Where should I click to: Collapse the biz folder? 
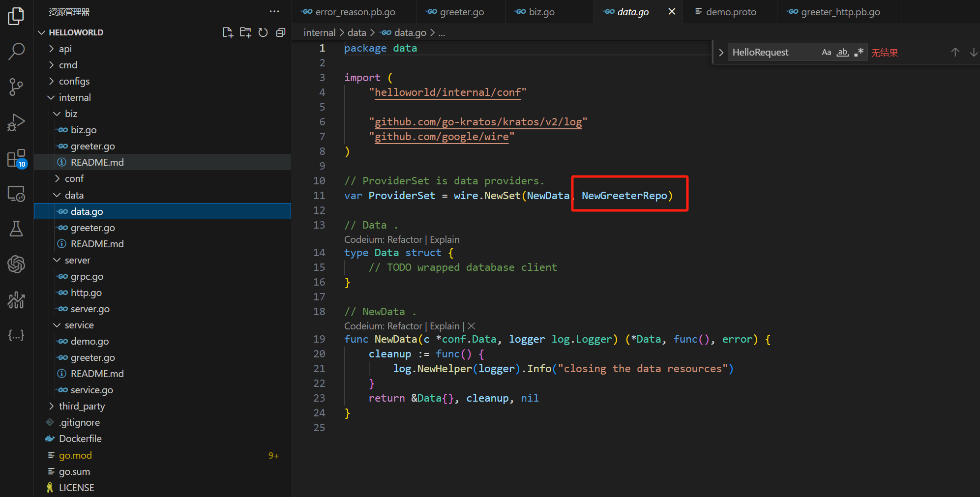point(162,114)
